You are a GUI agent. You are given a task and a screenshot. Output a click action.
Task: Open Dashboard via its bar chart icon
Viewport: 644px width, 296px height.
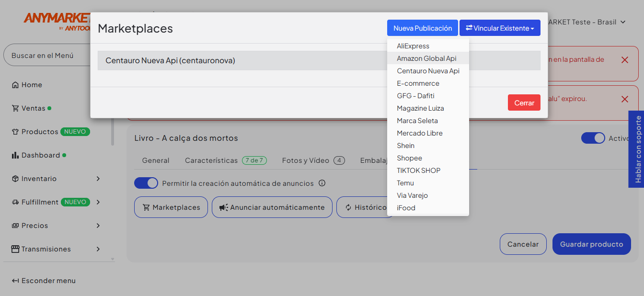click(15, 155)
